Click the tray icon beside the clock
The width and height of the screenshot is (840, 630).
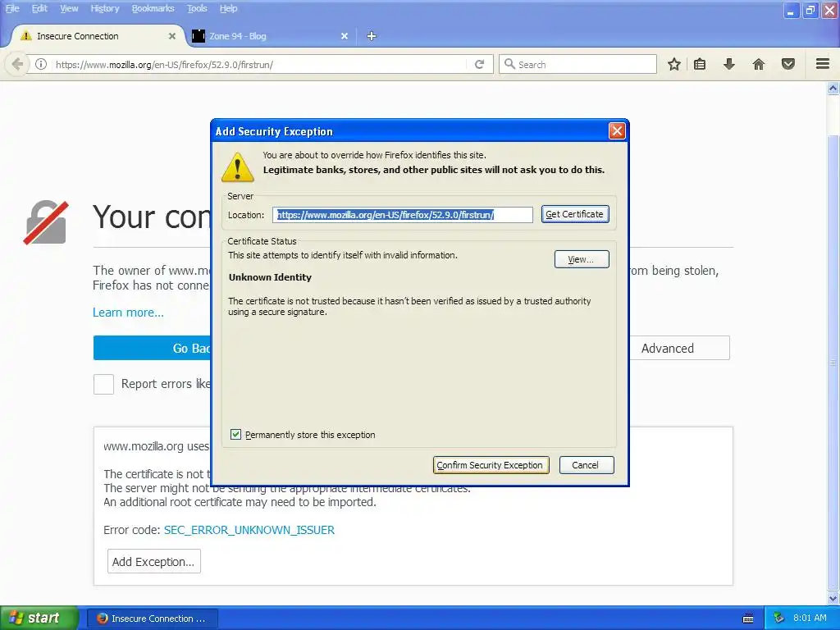tap(778, 618)
